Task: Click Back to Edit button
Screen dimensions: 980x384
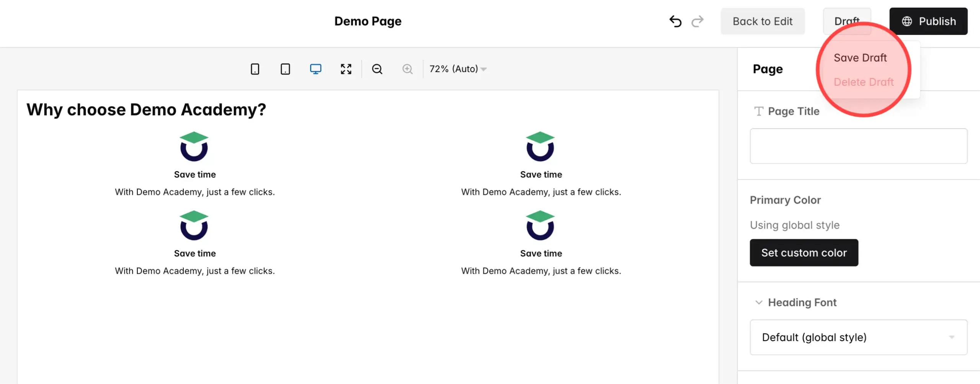Action: point(763,21)
